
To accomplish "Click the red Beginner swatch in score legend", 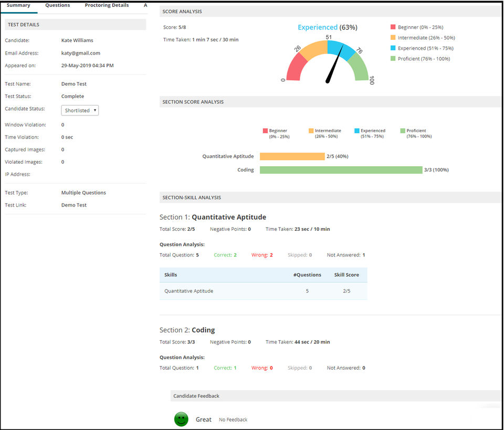I will [393, 27].
